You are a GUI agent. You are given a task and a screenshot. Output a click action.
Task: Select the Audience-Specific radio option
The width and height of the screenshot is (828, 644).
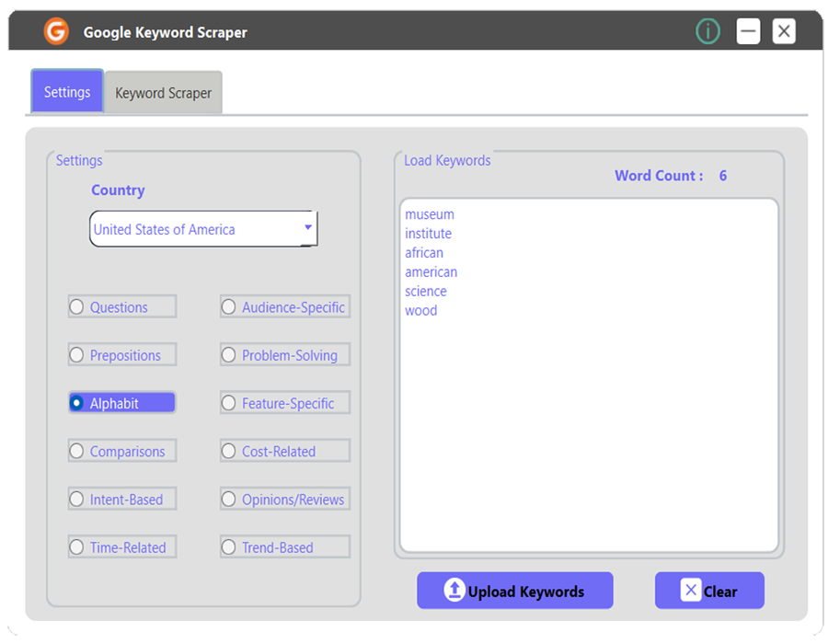point(285,306)
